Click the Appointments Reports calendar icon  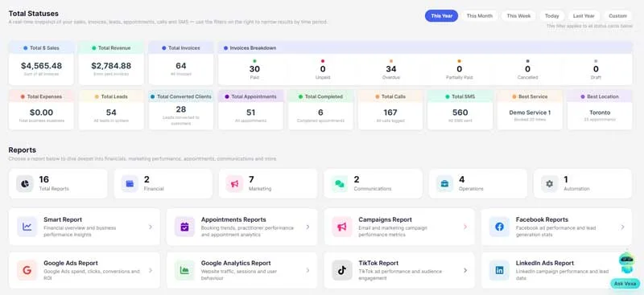pos(184,227)
